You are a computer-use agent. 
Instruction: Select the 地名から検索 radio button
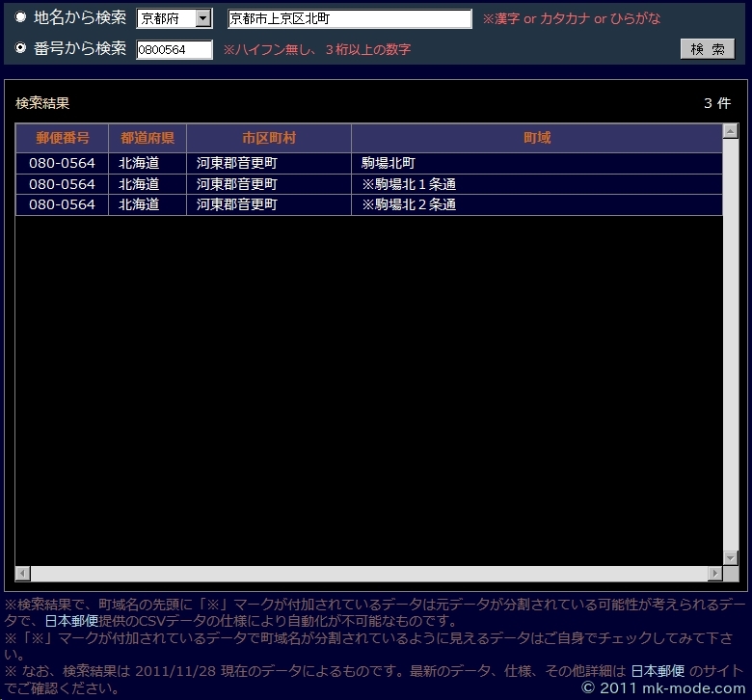tap(21, 17)
